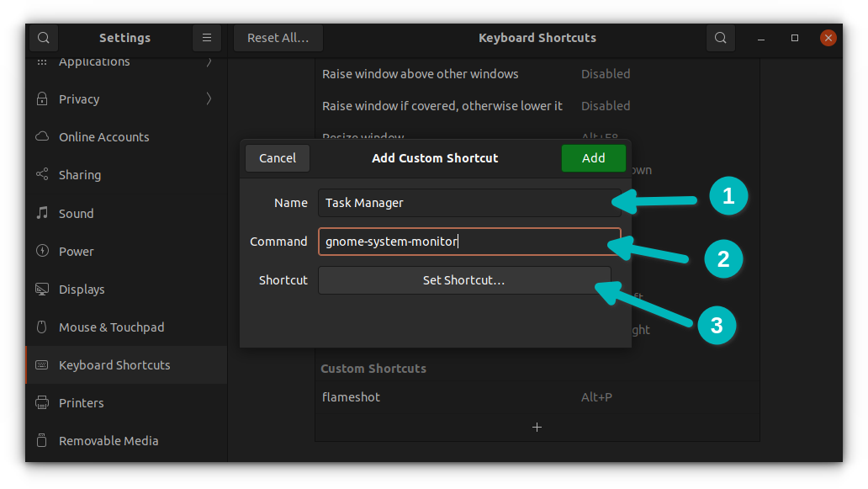
Task: Cancel the custom shortcut dialog
Action: (x=277, y=158)
